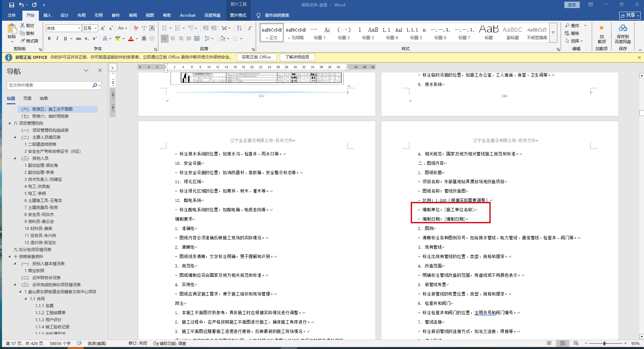Image resolution: width=644 pixels, height=349 pixels.
Task: Open the font name dropdown showing 宋体
Action: pos(79,28)
